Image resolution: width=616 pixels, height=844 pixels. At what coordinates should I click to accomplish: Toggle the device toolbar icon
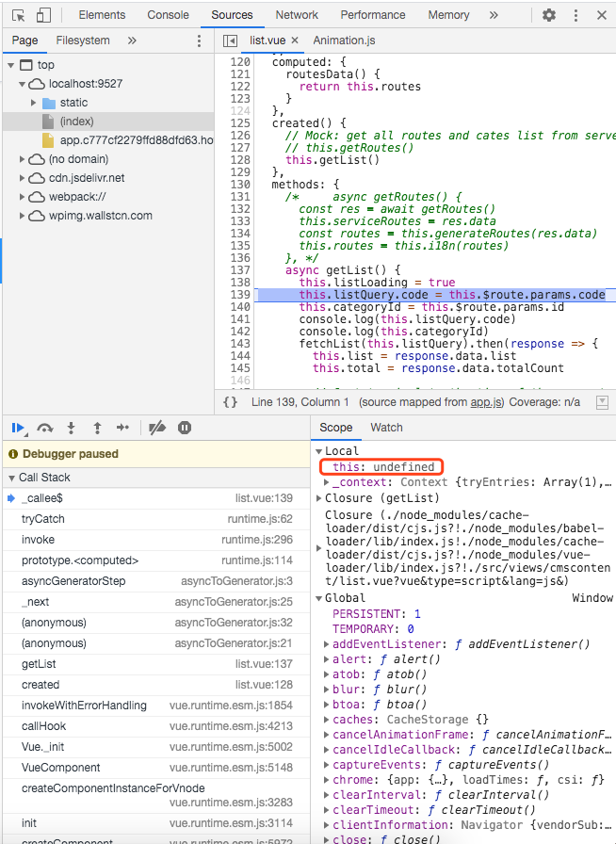click(43, 15)
